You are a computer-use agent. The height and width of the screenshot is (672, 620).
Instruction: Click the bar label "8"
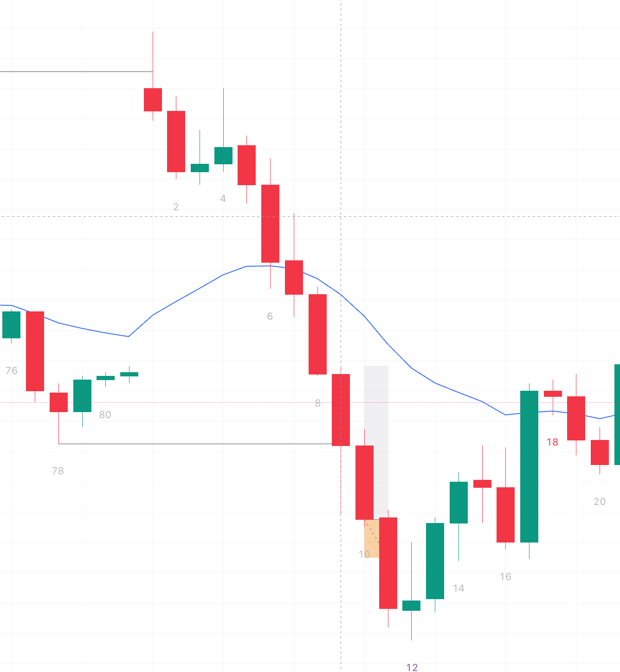tap(317, 403)
